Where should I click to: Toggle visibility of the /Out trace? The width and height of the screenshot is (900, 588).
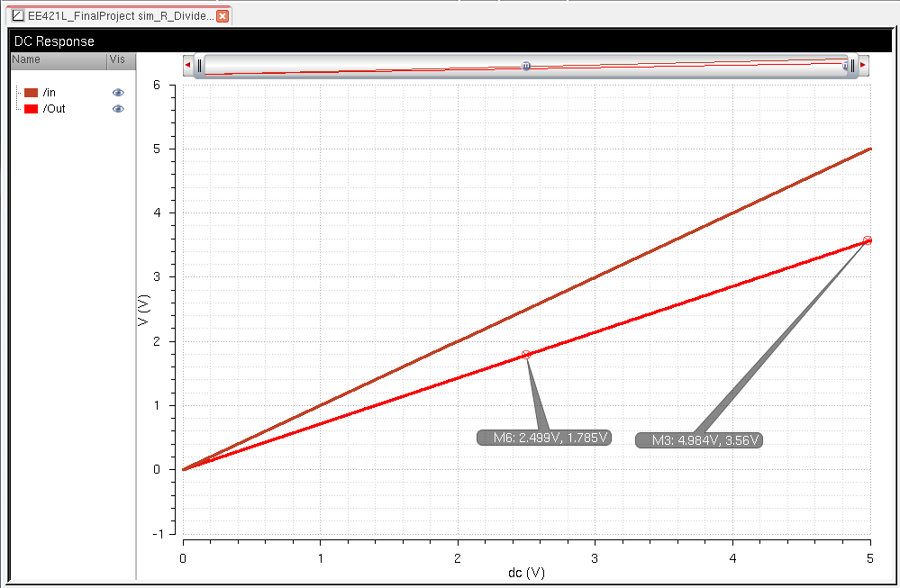tap(118, 108)
